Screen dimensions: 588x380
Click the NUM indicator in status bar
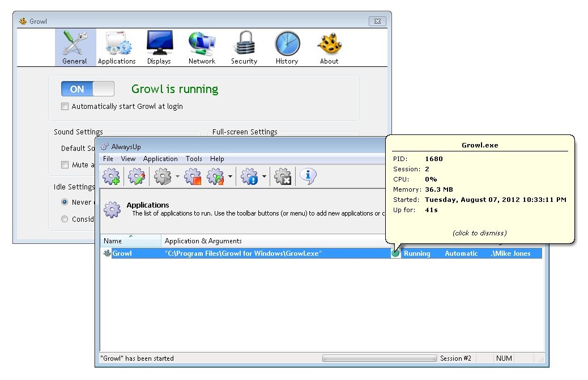point(504,358)
